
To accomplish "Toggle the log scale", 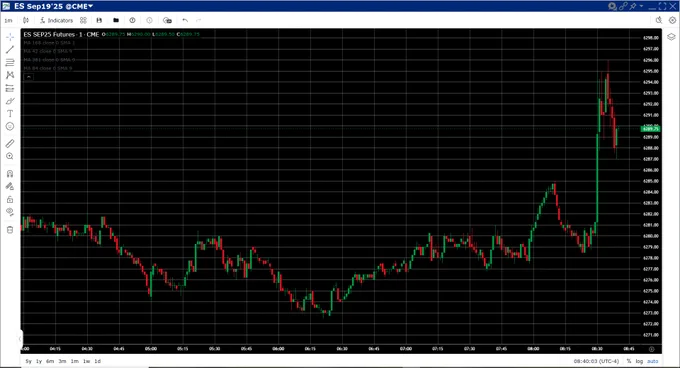I will tap(639, 361).
